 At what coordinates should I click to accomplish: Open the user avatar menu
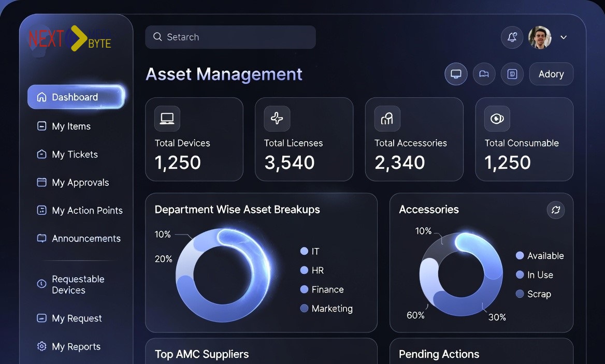pos(540,37)
